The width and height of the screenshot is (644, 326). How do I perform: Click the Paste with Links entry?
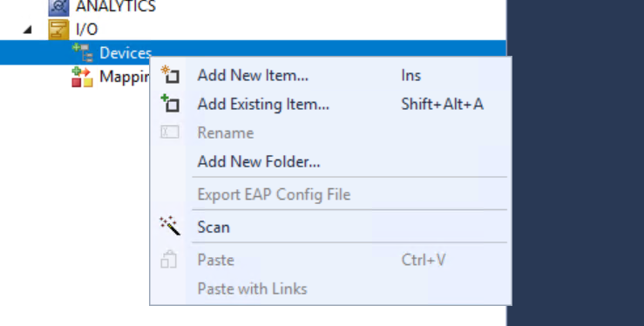(252, 289)
